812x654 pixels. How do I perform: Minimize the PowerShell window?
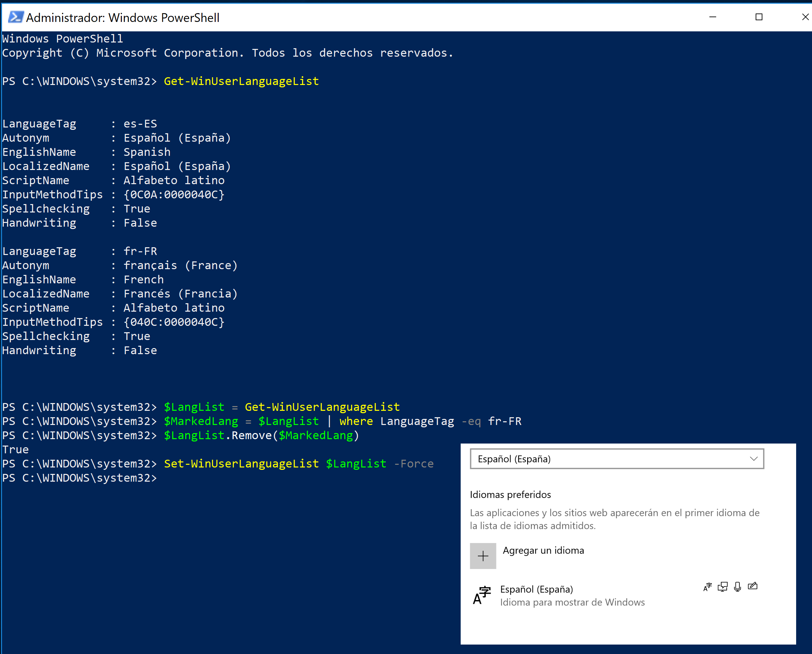pyautogui.click(x=712, y=17)
